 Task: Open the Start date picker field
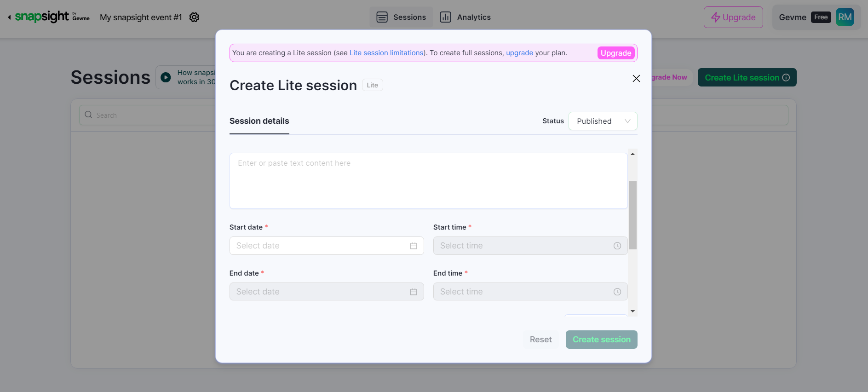coord(322,246)
